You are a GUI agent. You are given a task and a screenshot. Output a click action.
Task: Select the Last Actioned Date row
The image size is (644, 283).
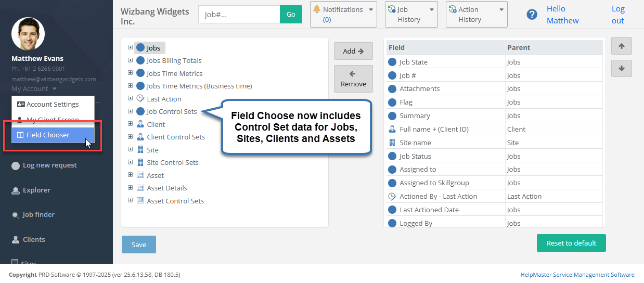495,210
